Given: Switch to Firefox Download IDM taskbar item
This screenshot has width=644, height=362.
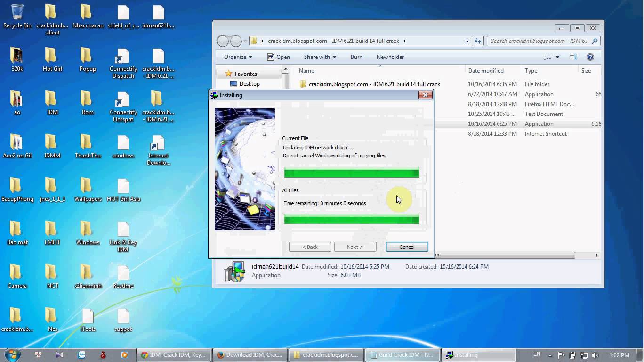Looking at the screenshot, I should [249, 355].
